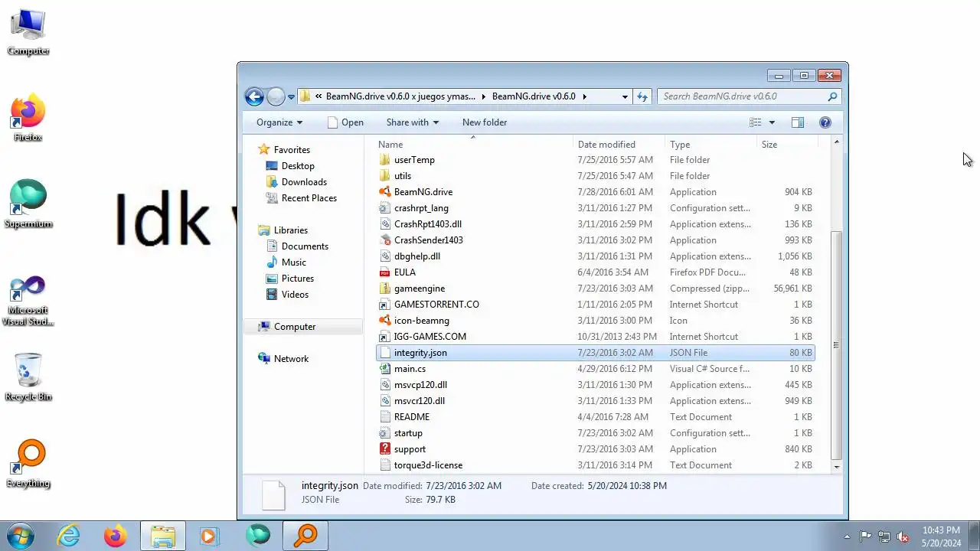
Task: Select the userTemp folder icon
Action: [x=385, y=160]
